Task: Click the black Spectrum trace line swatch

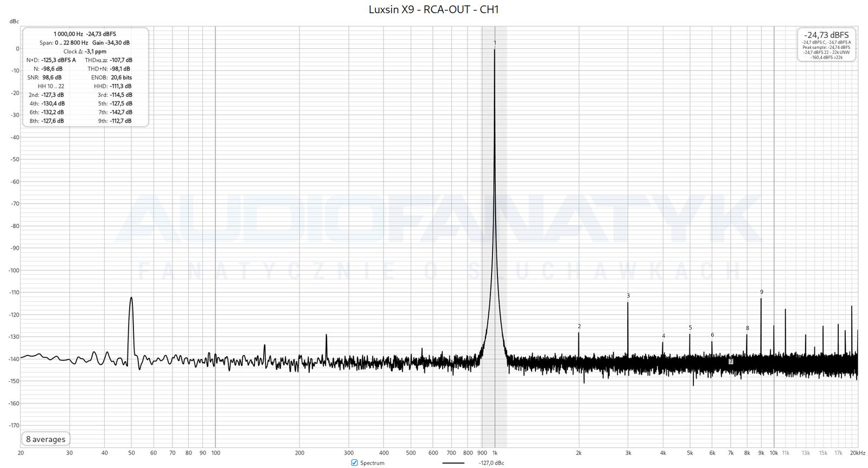Action: [453, 463]
